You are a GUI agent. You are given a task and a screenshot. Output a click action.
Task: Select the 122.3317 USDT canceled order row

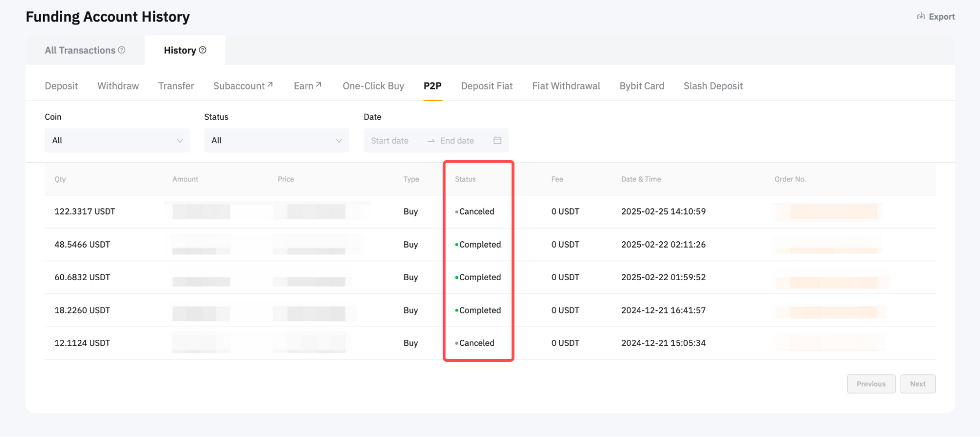coord(84,212)
